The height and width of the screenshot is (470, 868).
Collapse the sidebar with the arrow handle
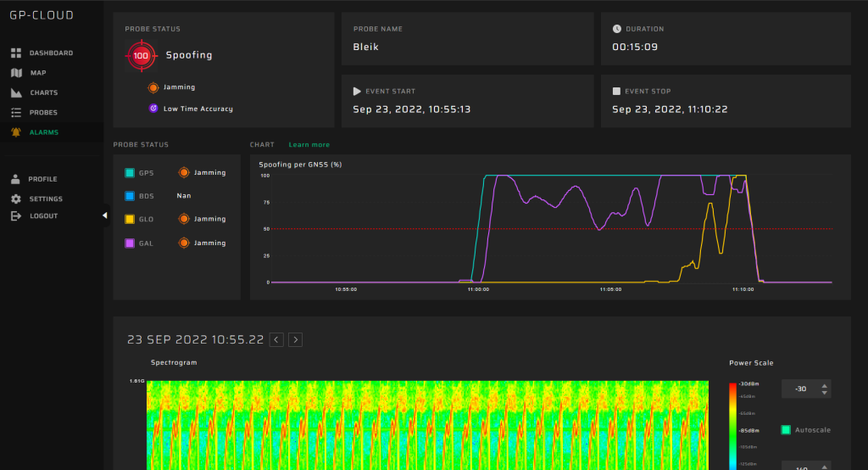(x=104, y=215)
